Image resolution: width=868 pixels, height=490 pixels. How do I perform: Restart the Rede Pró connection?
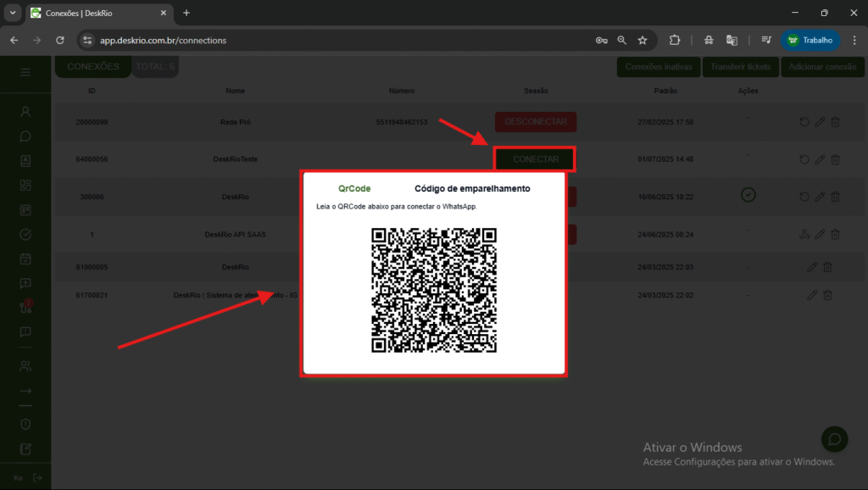[804, 122]
